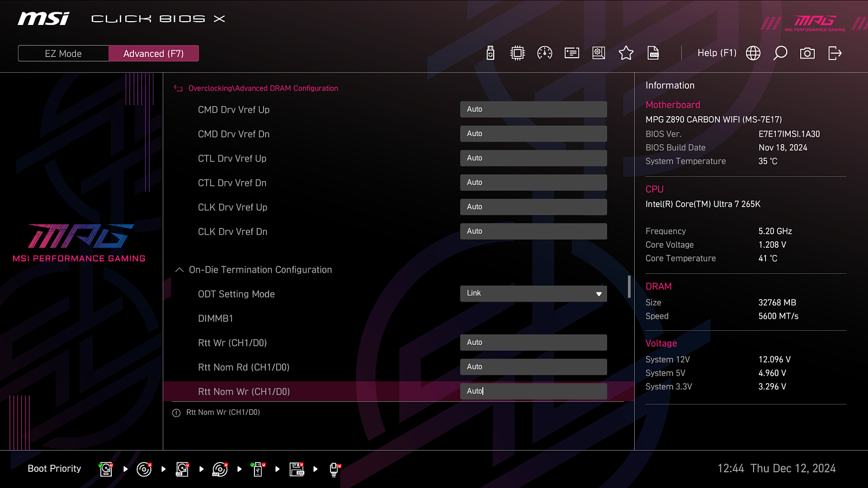
Task: Click the Motherboard heading in Information panel
Action: pyautogui.click(x=673, y=105)
